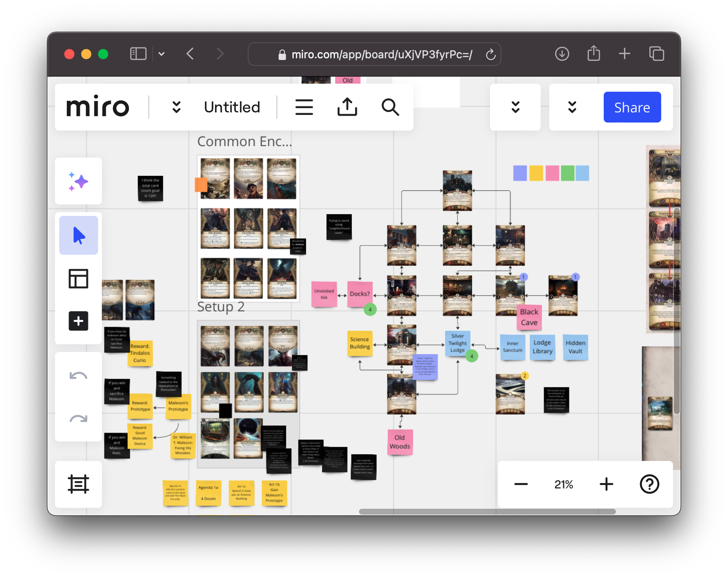Select the Lodge Library note

point(542,347)
